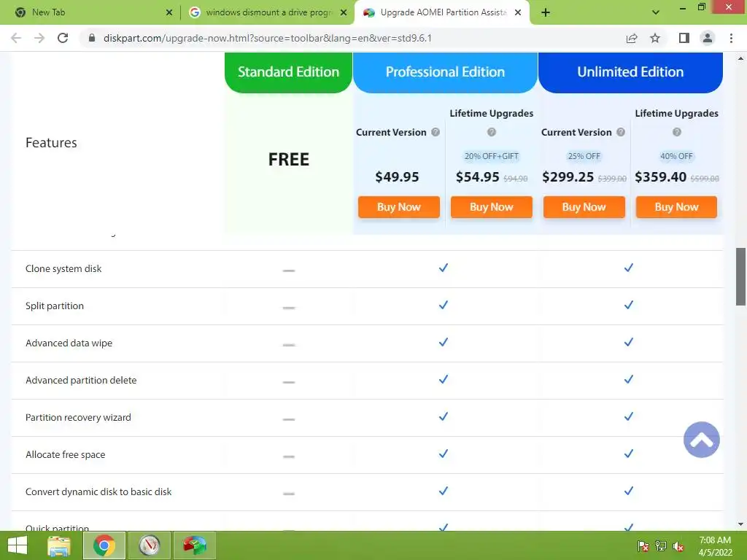The image size is (747, 560).
Task: Click the muted volume tray icon
Action: click(x=678, y=546)
